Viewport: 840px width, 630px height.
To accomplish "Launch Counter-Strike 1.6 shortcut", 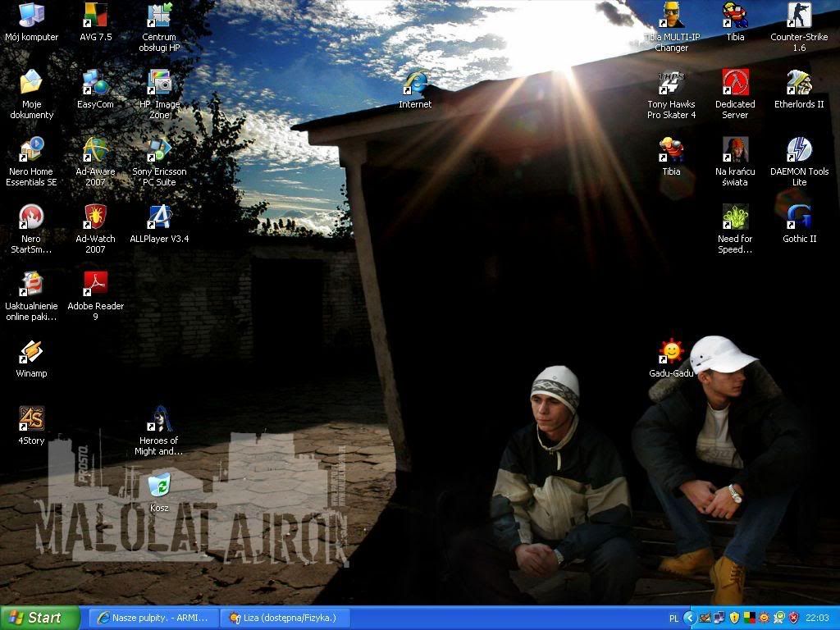I will pyautogui.click(x=799, y=16).
